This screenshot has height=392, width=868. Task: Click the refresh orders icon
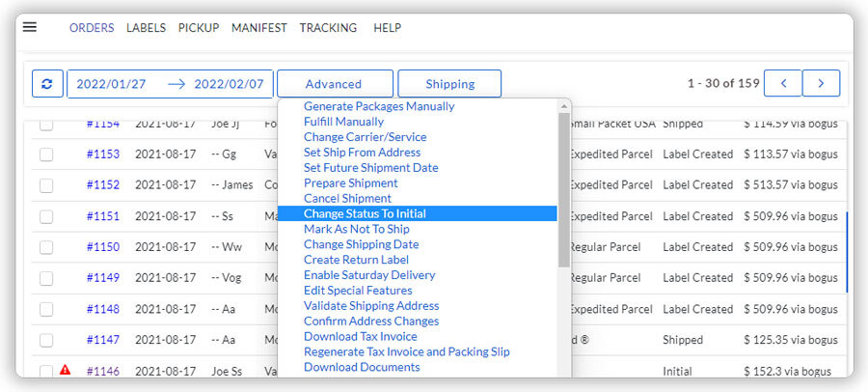[47, 83]
